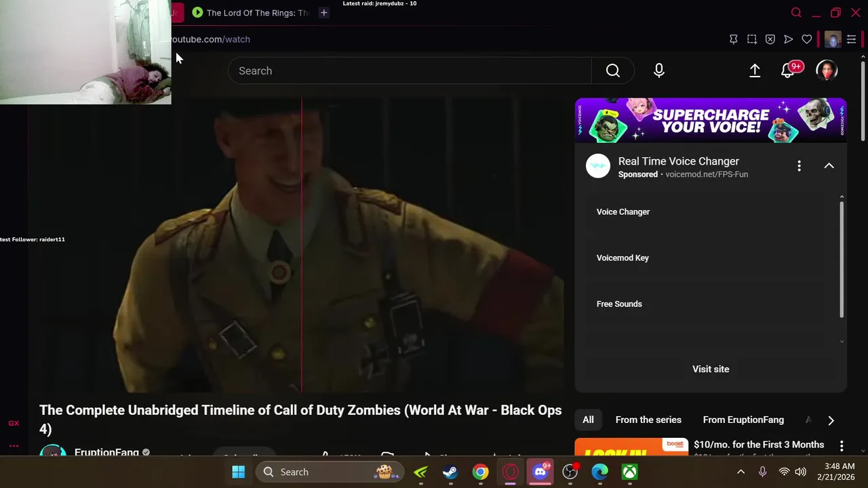
Task: Click the video player frame
Action: pos(296,245)
